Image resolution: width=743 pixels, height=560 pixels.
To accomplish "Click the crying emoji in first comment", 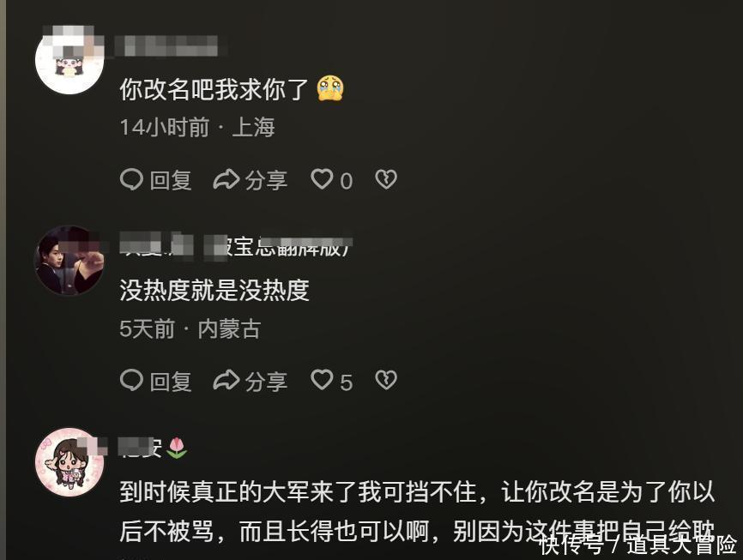I will pyautogui.click(x=330, y=88).
